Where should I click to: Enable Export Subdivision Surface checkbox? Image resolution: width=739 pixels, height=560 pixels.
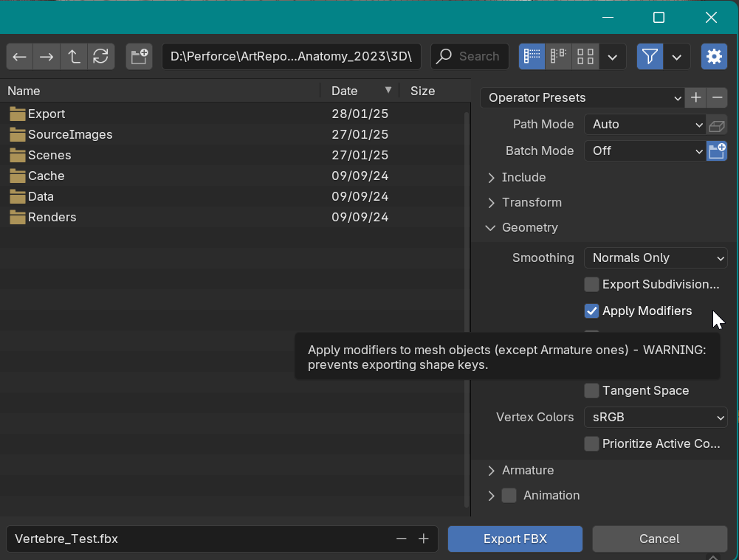click(x=591, y=285)
